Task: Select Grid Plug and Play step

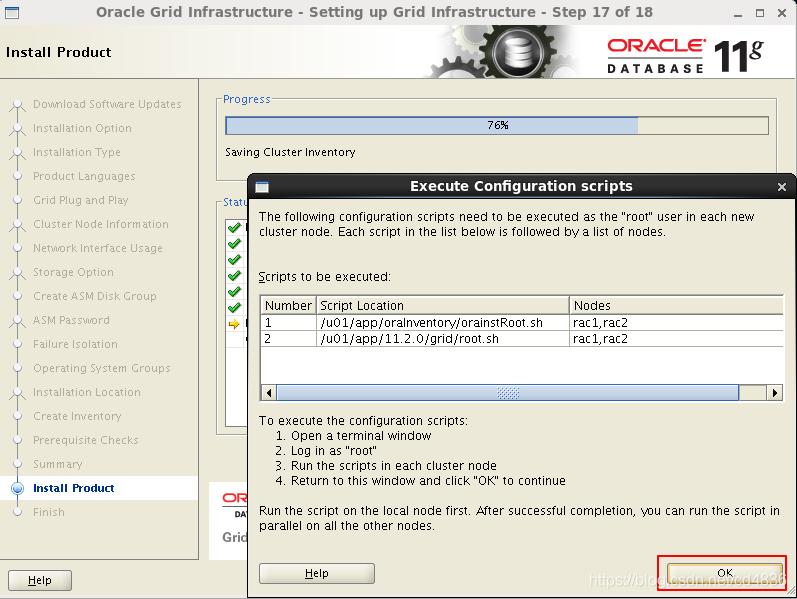Action: 81,200
